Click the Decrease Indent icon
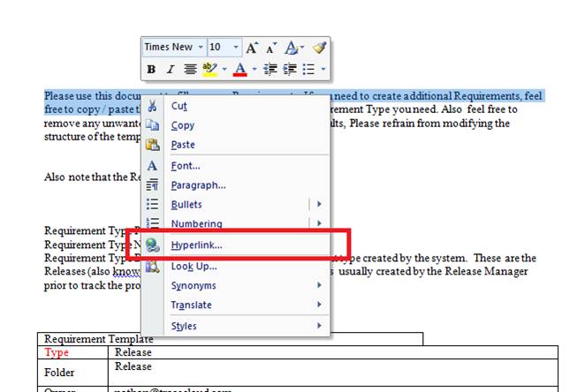 tap(270, 69)
